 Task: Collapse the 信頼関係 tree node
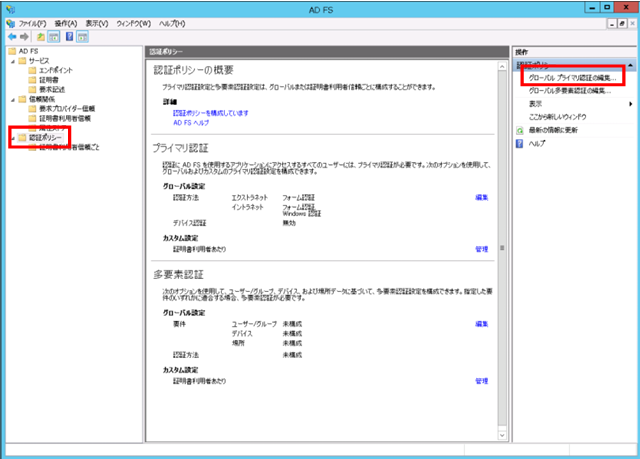13,100
